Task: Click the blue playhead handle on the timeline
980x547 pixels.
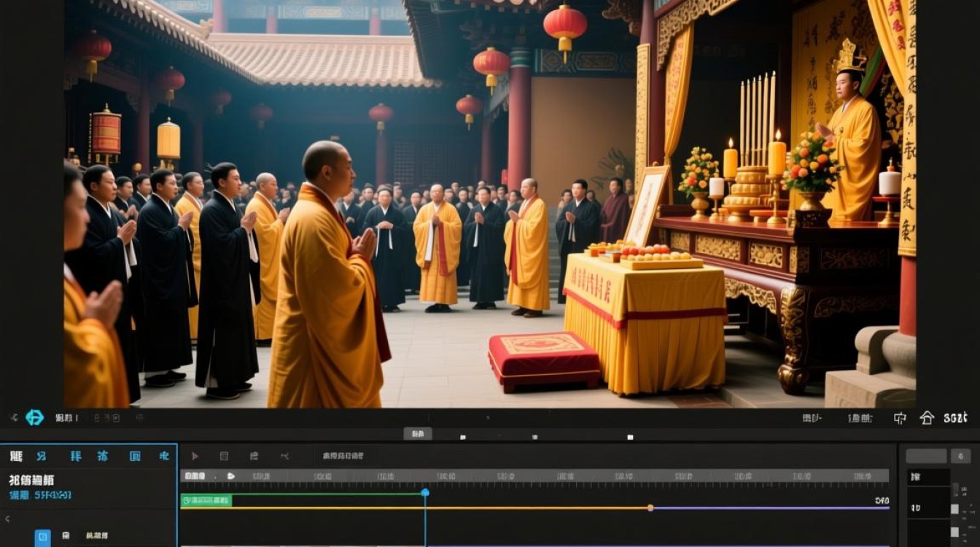Action: tap(425, 492)
